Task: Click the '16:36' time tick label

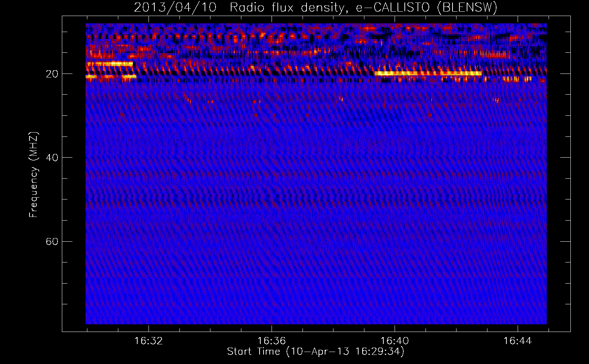Action: (x=272, y=341)
